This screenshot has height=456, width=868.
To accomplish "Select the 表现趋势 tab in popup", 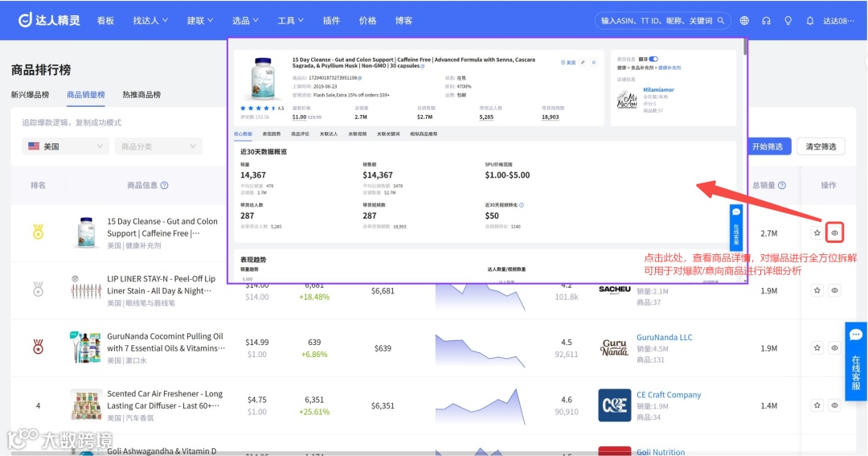I will pyautogui.click(x=272, y=134).
